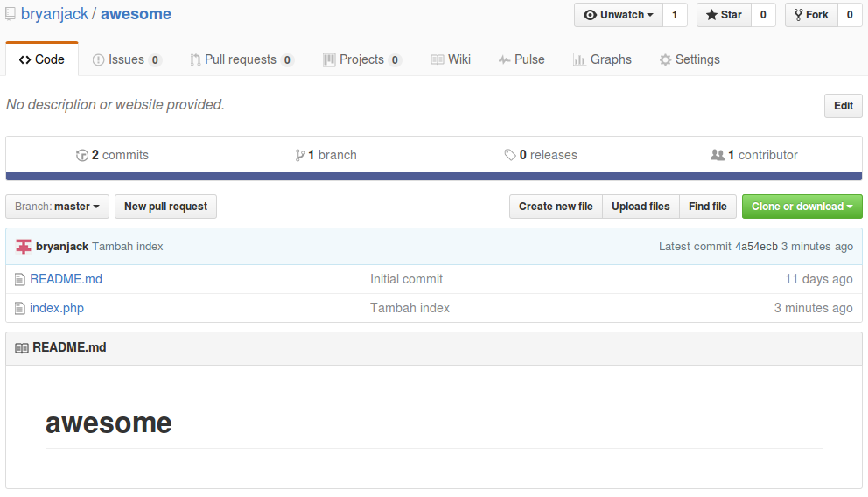Go to the Projects tab

click(362, 59)
